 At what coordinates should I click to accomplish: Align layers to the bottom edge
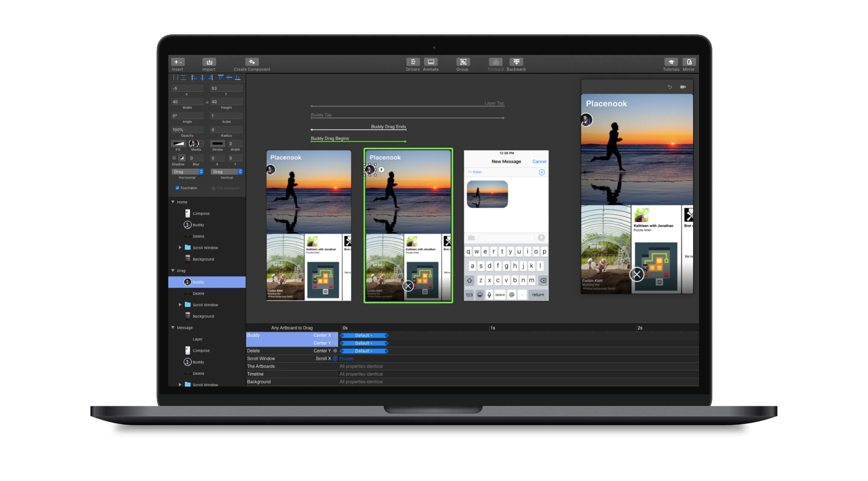[238, 77]
